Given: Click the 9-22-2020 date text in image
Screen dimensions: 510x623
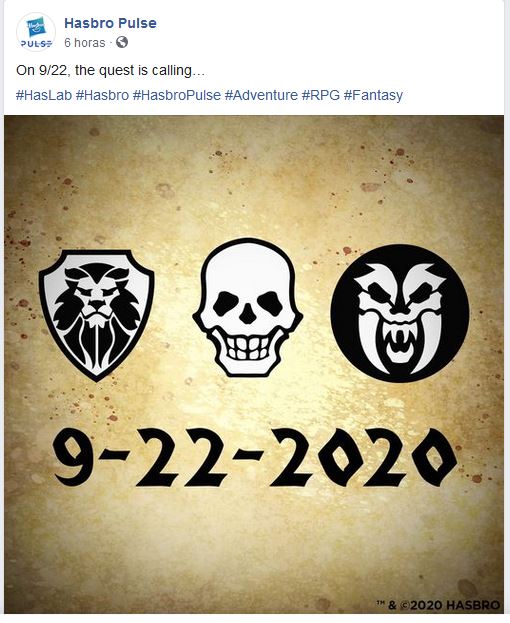Looking at the screenshot, I should [254, 457].
